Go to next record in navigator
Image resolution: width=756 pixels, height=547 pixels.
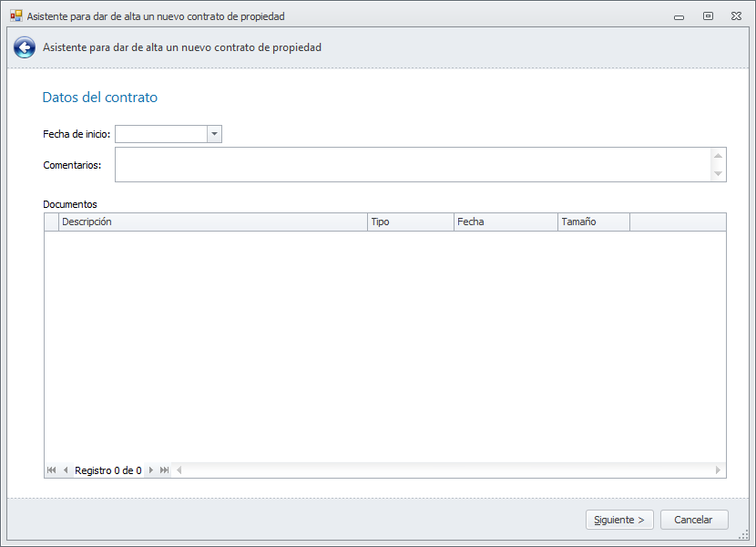[151, 470]
